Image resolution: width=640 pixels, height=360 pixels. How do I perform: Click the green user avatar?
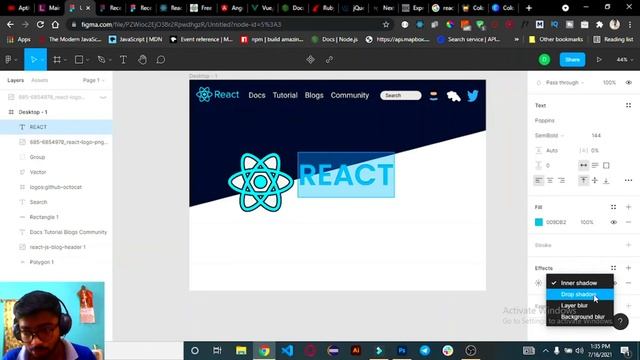pyautogui.click(x=544, y=60)
